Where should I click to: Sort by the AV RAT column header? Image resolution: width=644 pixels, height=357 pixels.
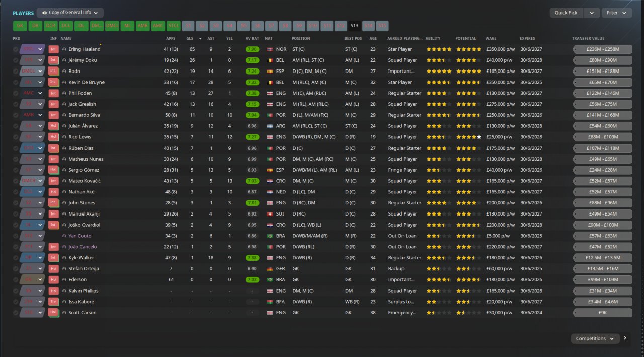252,38
